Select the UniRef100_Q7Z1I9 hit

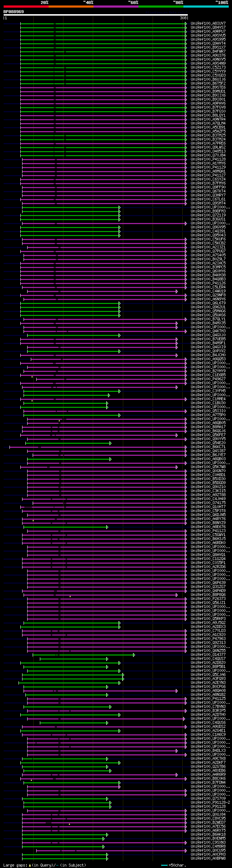pos(208,215)
